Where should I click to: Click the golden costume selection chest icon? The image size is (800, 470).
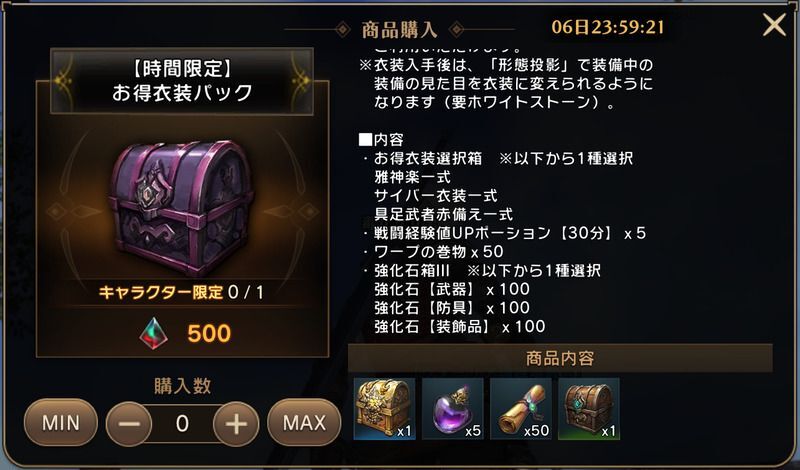384,408
